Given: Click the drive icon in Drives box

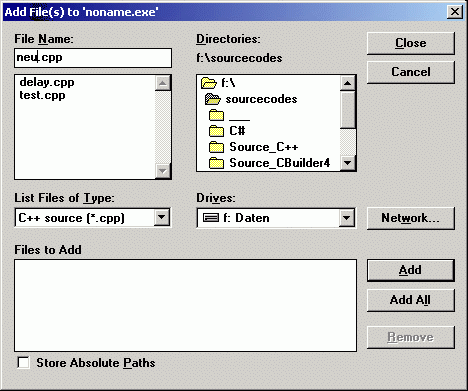Looking at the screenshot, I should click(x=211, y=218).
